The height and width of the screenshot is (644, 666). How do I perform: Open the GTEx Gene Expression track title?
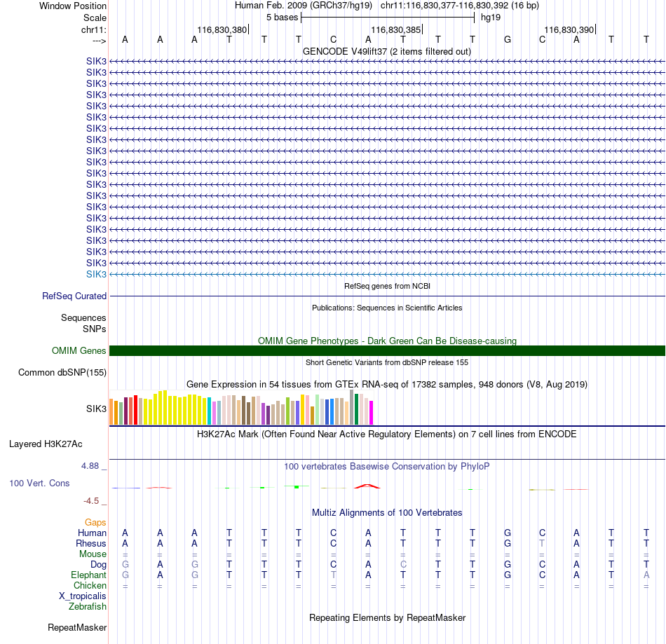(x=387, y=384)
